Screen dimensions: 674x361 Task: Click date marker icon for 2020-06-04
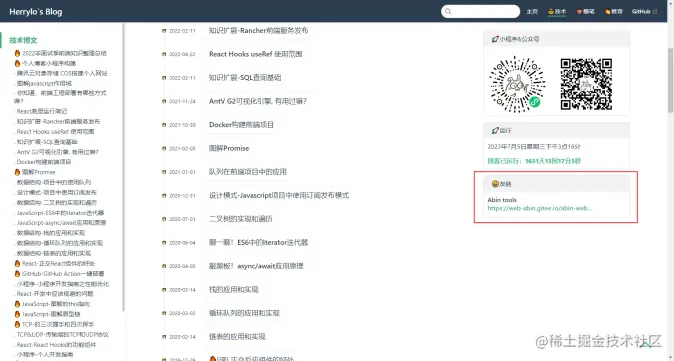pos(164,243)
